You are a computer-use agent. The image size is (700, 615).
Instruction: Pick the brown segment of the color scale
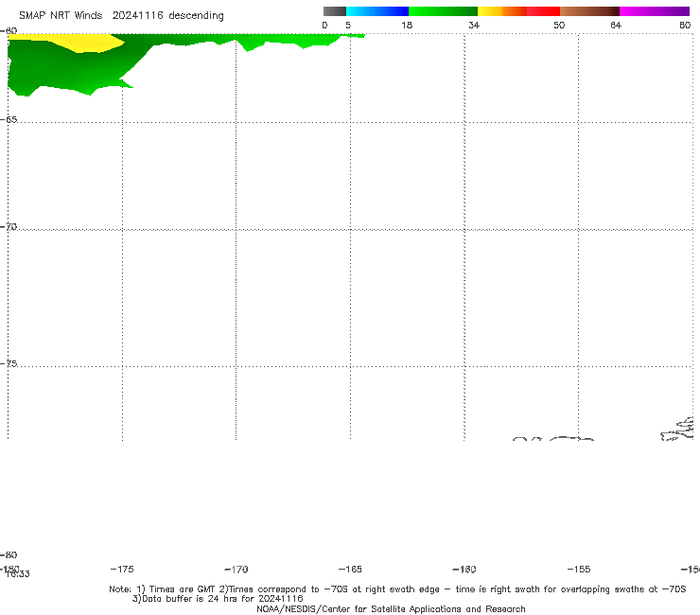coord(589,11)
